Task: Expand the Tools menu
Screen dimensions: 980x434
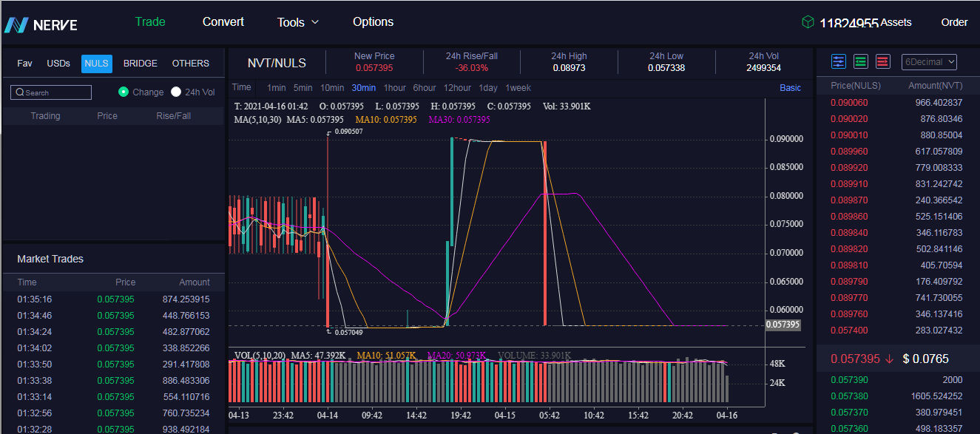Action: pyautogui.click(x=298, y=22)
